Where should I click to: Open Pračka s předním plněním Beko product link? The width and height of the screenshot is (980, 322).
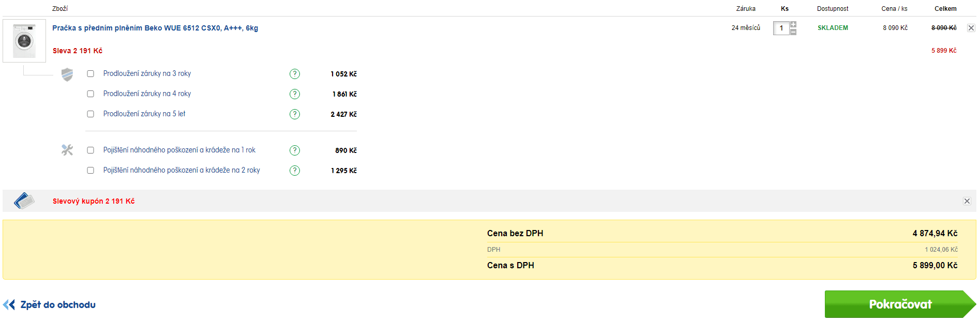tap(155, 28)
